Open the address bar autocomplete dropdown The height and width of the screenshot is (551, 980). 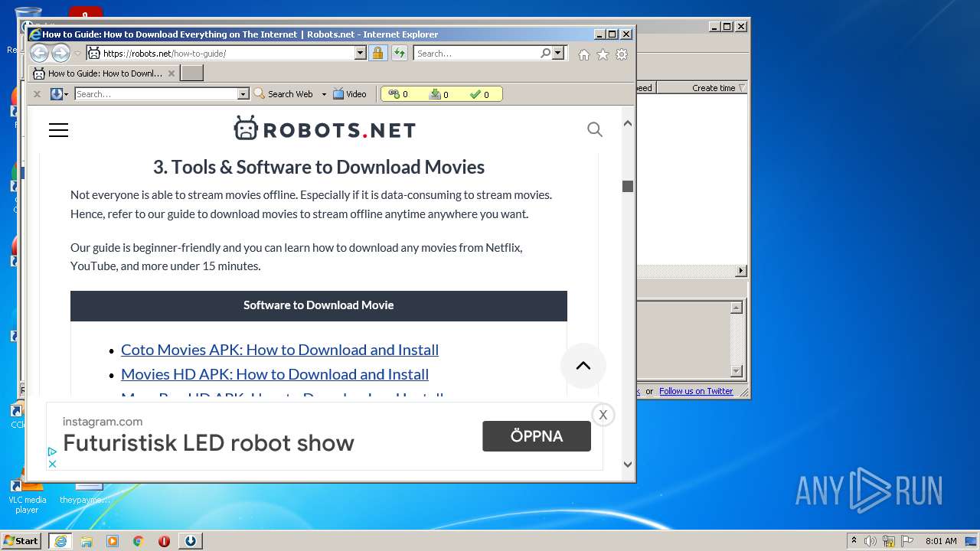(360, 54)
